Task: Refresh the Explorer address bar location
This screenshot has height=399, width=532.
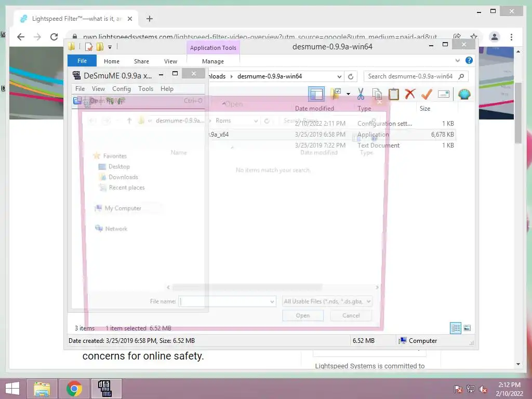Action: tap(351, 76)
